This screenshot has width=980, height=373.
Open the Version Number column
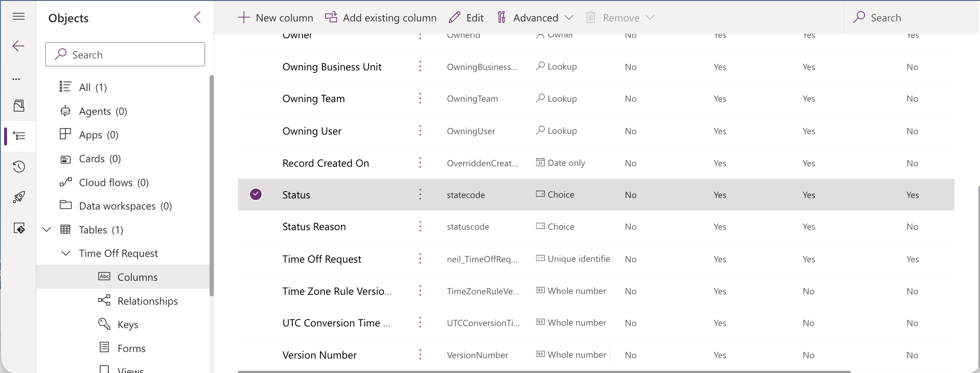tap(319, 355)
